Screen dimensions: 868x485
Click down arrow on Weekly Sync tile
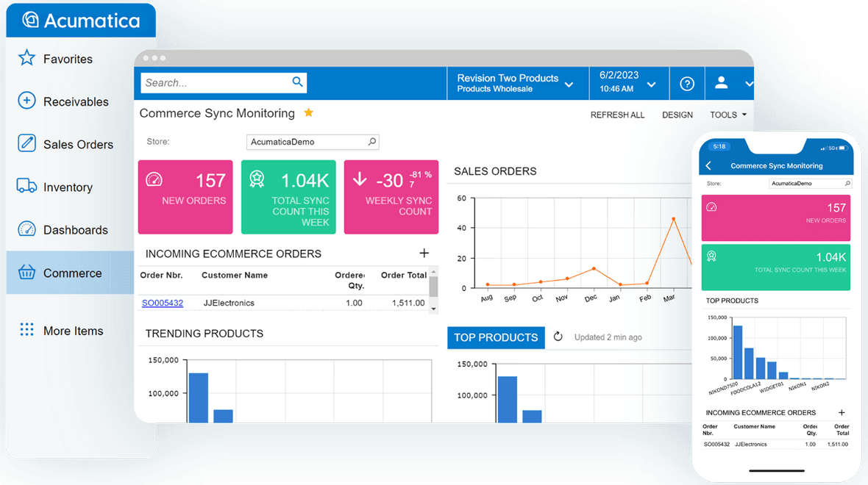pos(360,179)
